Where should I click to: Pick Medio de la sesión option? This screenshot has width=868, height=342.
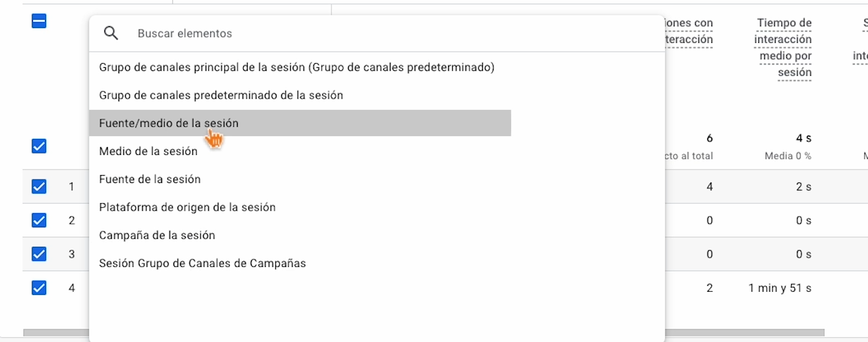pyautogui.click(x=148, y=152)
